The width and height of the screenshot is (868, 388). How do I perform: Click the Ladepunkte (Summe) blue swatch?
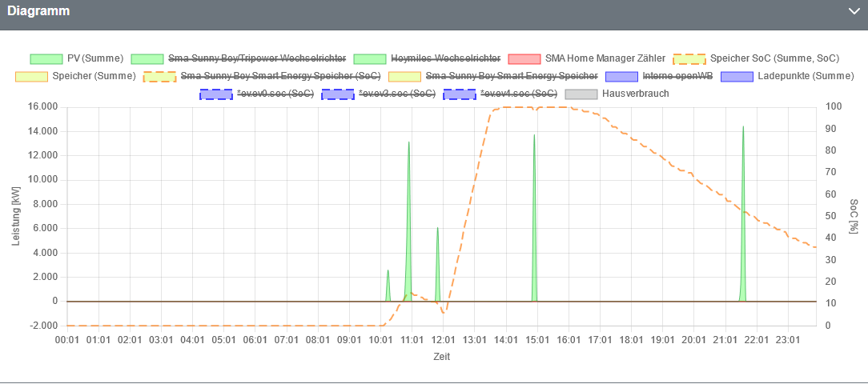click(x=737, y=76)
